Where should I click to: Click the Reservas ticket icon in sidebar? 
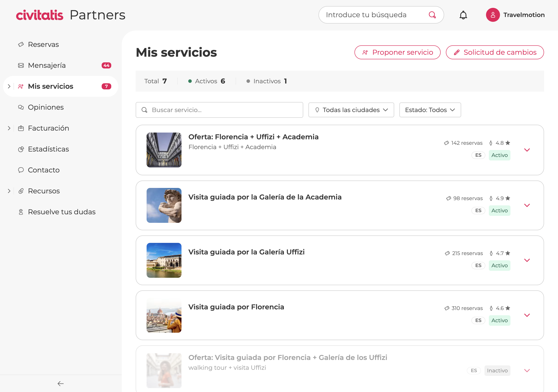pos(21,44)
